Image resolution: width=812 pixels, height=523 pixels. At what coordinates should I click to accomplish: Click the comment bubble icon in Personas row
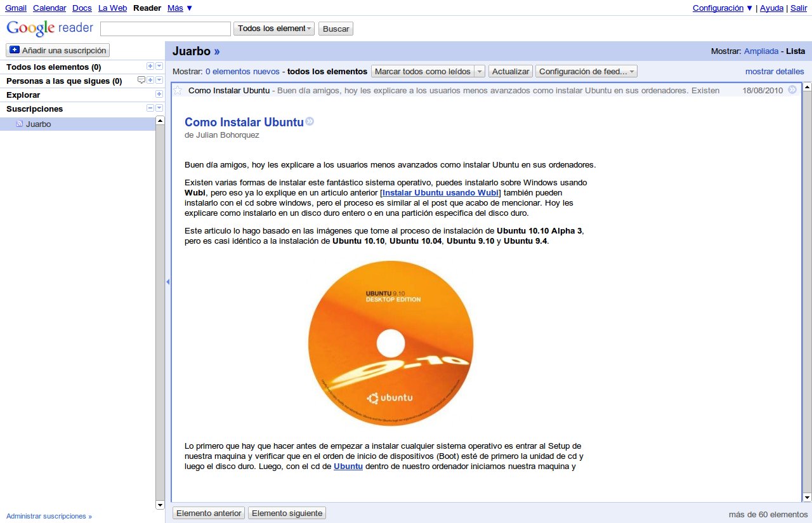point(141,80)
